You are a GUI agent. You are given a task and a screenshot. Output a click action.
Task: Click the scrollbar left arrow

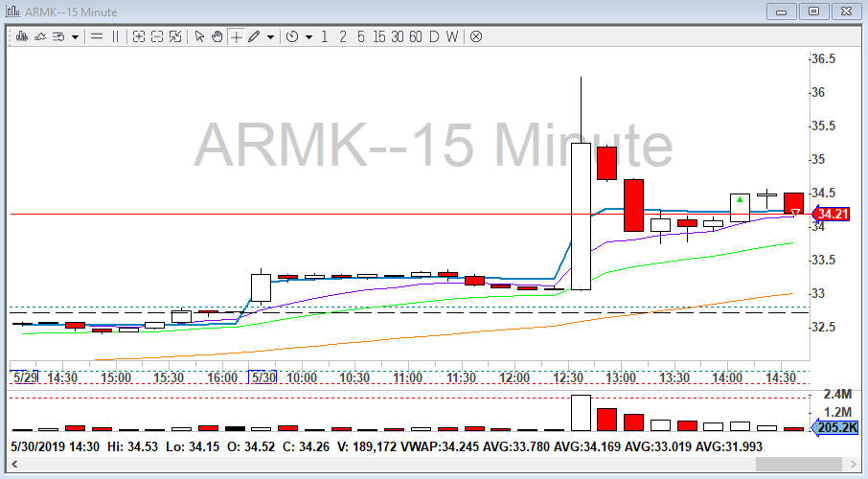point(15,464)
